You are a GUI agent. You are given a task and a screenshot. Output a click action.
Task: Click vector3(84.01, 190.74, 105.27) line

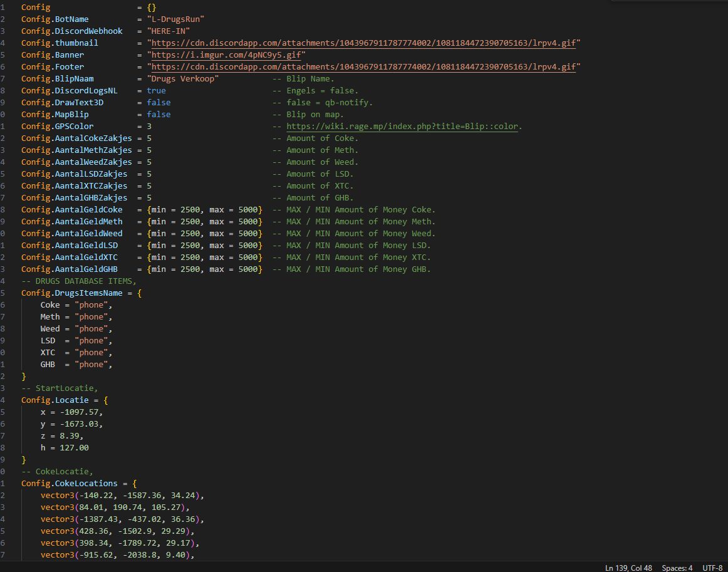coord(115,507)
